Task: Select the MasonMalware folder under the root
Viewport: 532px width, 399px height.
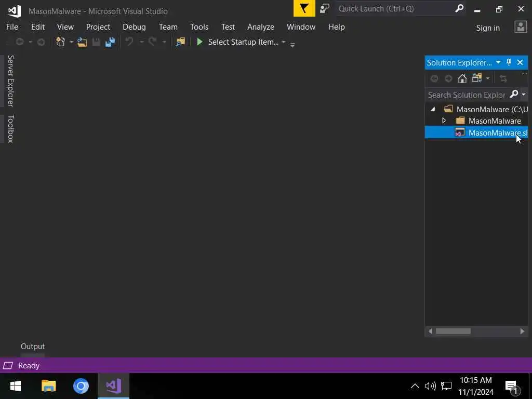Action: coord(495,121)
